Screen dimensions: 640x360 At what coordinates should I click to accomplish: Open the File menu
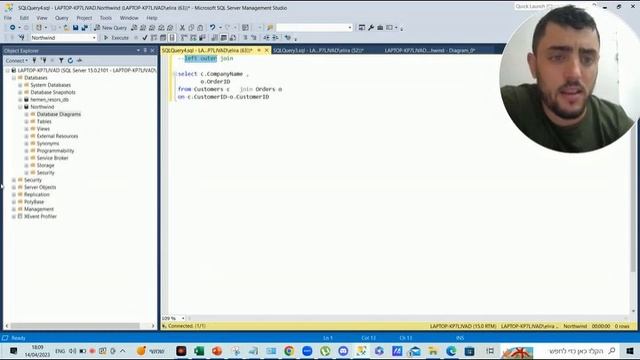click(8, 18)
